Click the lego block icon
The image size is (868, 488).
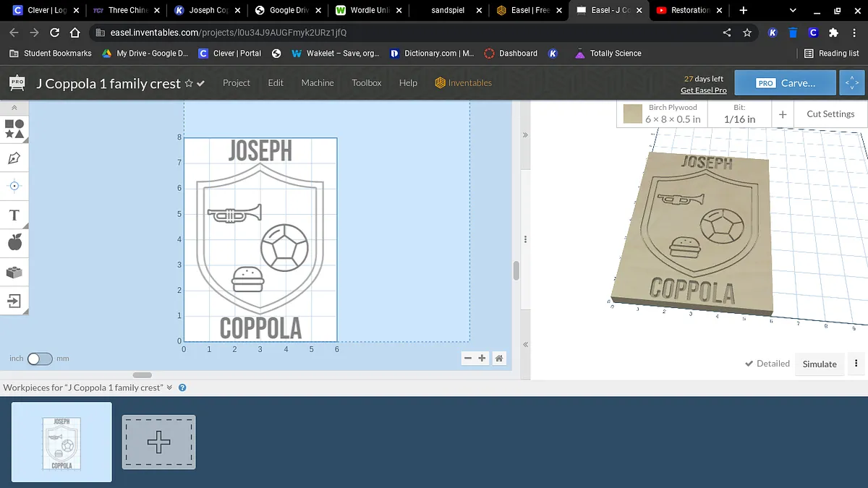pos(14,272)
